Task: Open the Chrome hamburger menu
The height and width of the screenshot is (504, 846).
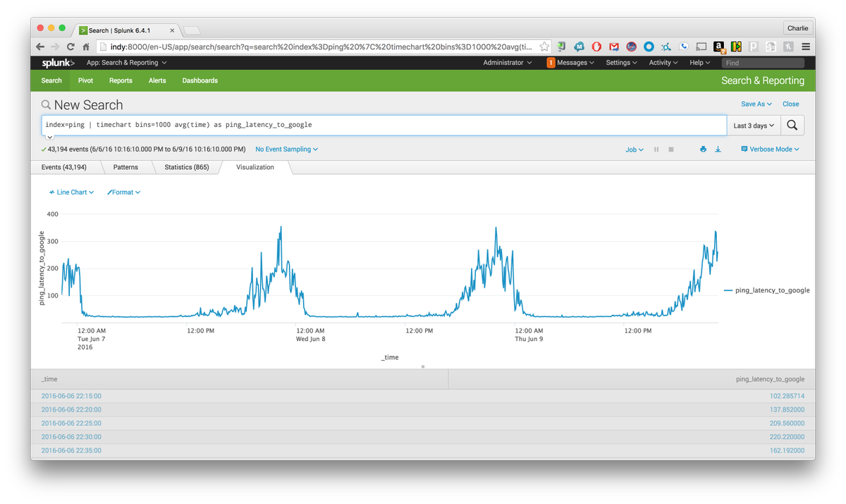Action: click(806, 47)
